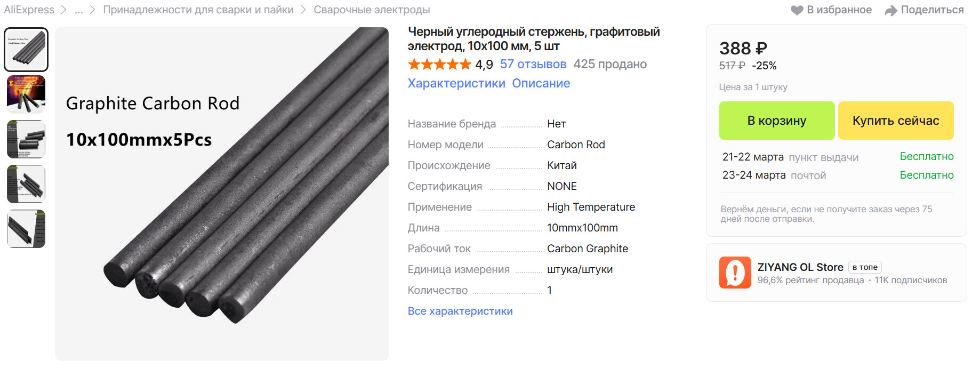
Task: View the third product thumbnail
Action: [26, 139]
